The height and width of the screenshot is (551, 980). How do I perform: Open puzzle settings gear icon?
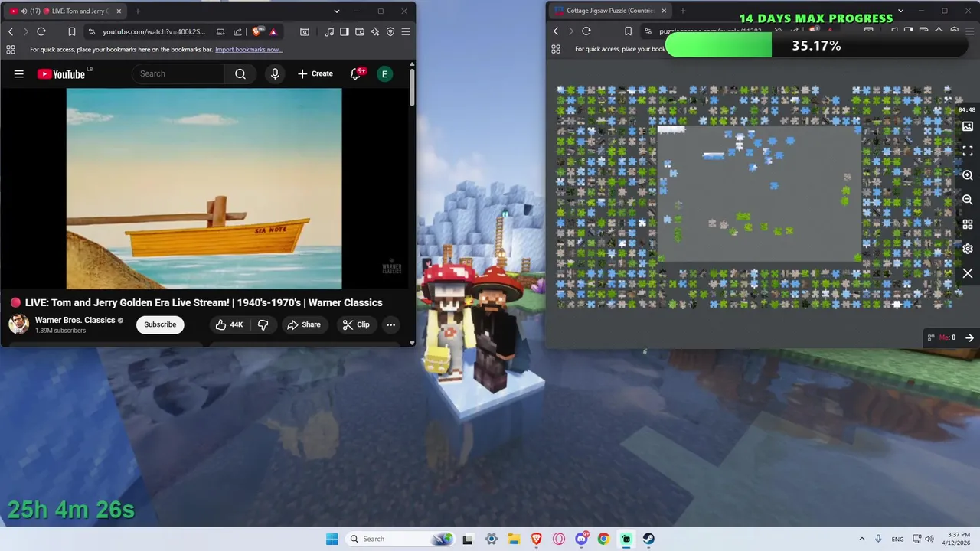tap(968, 249)
